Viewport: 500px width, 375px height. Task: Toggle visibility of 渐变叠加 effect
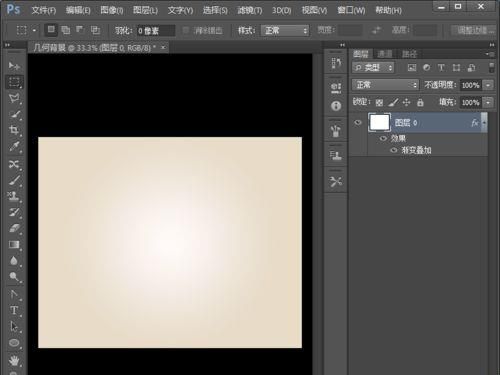(x=394, y=150)
